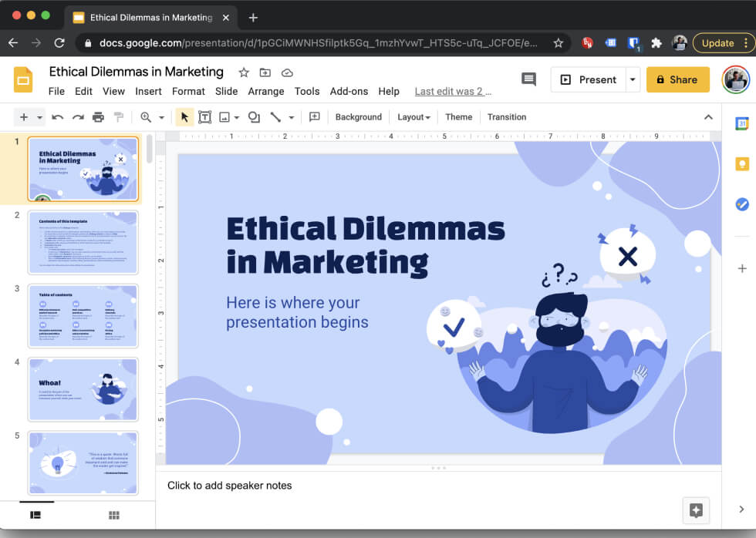Click the Undo arrow in toolbar
Screen dimensions: 756x538
[x=58, y=117]
